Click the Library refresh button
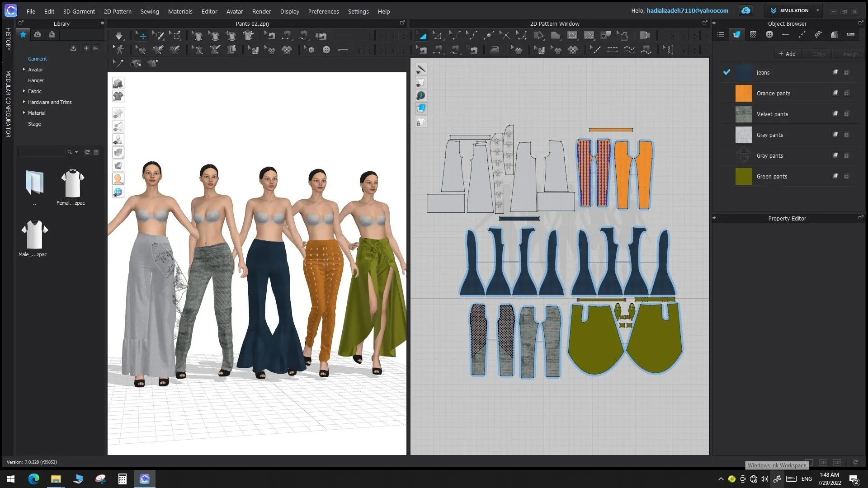 [x=87, y=152]
